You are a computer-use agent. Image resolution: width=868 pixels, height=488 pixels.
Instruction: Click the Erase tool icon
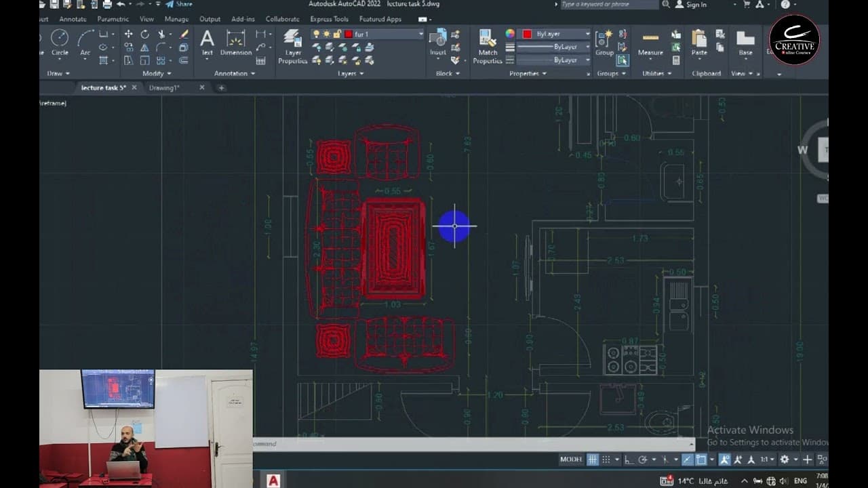[x=184, y=34]
